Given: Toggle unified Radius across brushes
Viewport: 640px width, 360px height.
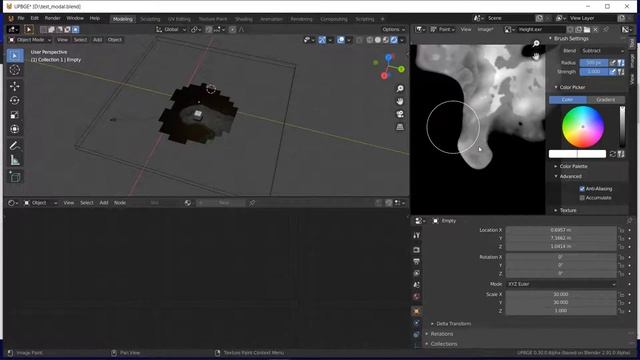Looking at the screenshot, I should 621,63.
